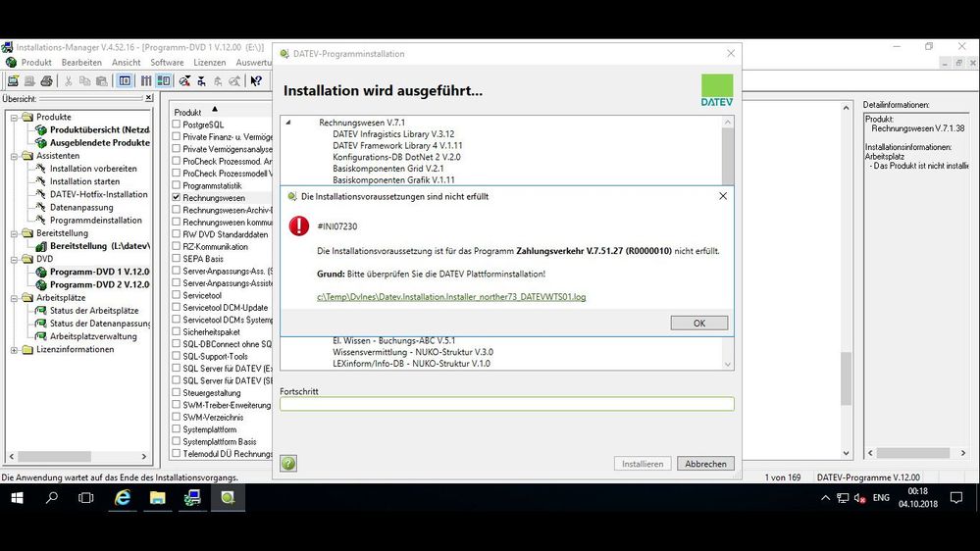Open Task View in the taskbar
Screen dimensions: 980x551
[85, 497]
